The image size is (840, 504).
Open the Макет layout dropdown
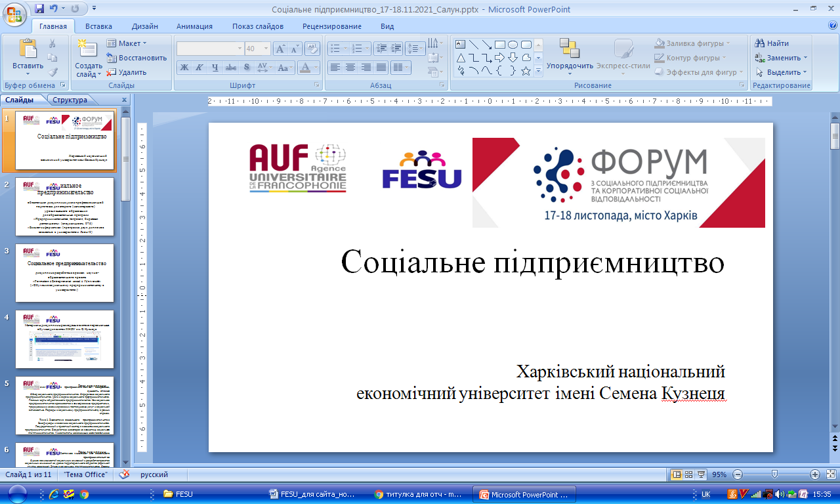coord(127,43)
